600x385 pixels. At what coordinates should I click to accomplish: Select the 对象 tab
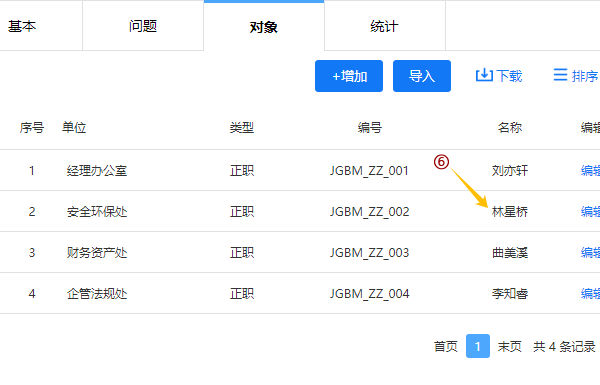click(x=264, y=27)
